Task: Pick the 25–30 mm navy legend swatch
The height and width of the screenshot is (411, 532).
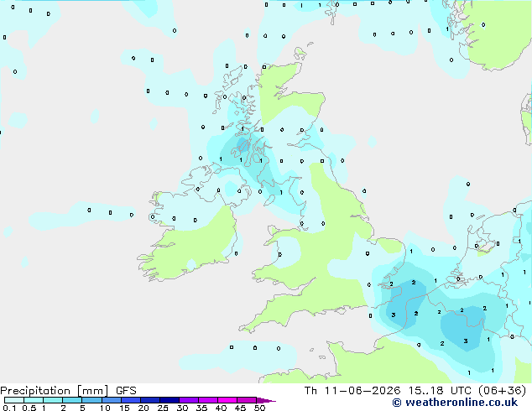Action: tap(170, 400)
